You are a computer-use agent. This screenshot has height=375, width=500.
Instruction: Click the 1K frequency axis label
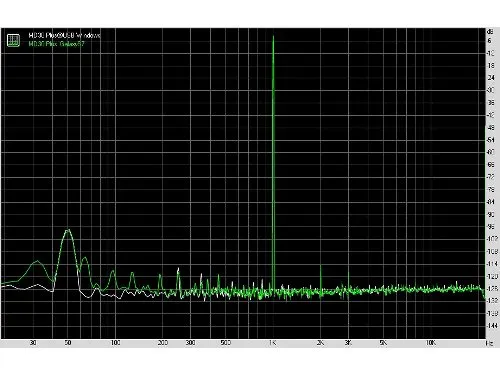pyautogui.click(x=273, y=343)
